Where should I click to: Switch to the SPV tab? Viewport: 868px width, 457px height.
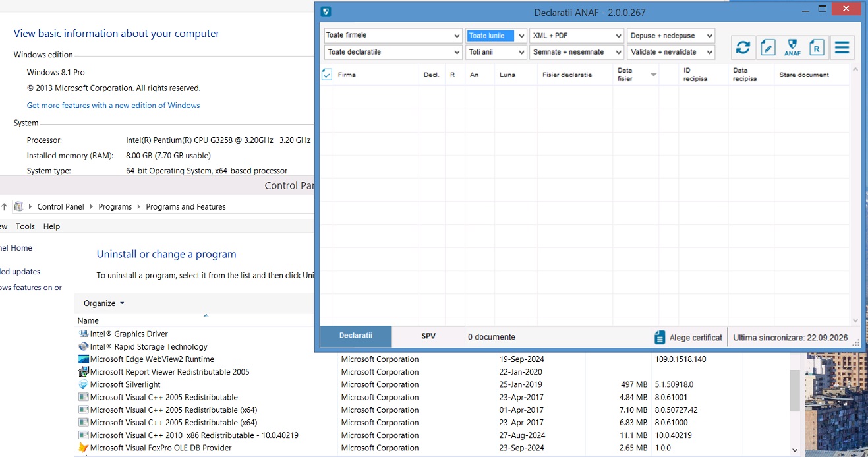(x=428, y=336)
